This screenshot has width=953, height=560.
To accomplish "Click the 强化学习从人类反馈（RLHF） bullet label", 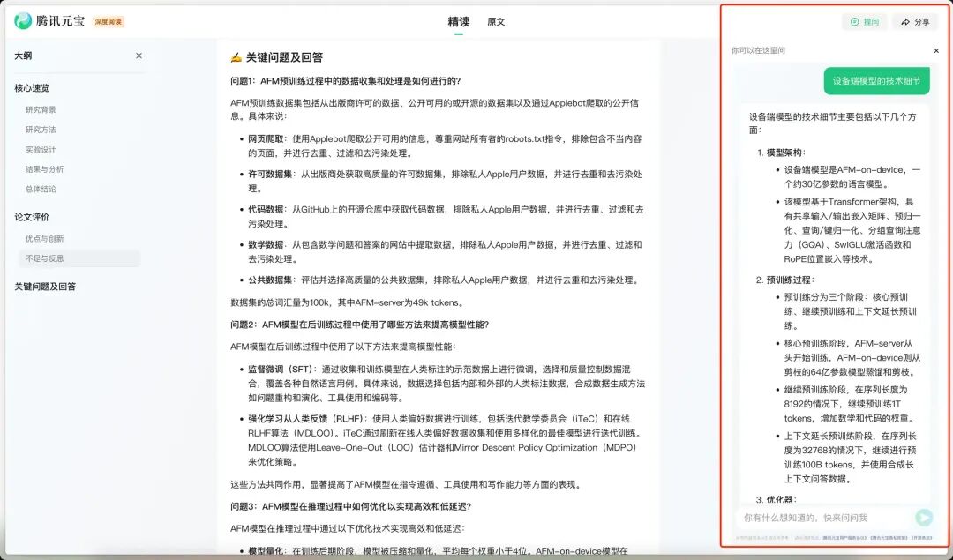I will click(x=305, y=419).
